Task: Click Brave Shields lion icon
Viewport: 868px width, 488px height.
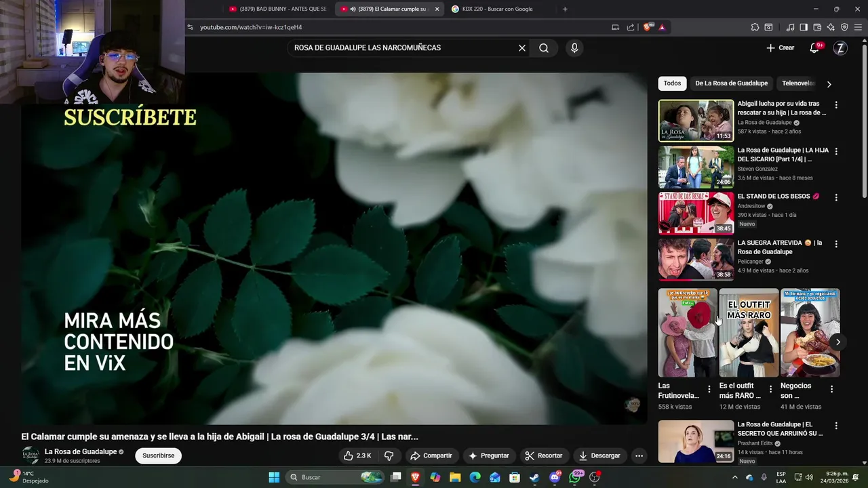Action: click(x=648, y=27)
